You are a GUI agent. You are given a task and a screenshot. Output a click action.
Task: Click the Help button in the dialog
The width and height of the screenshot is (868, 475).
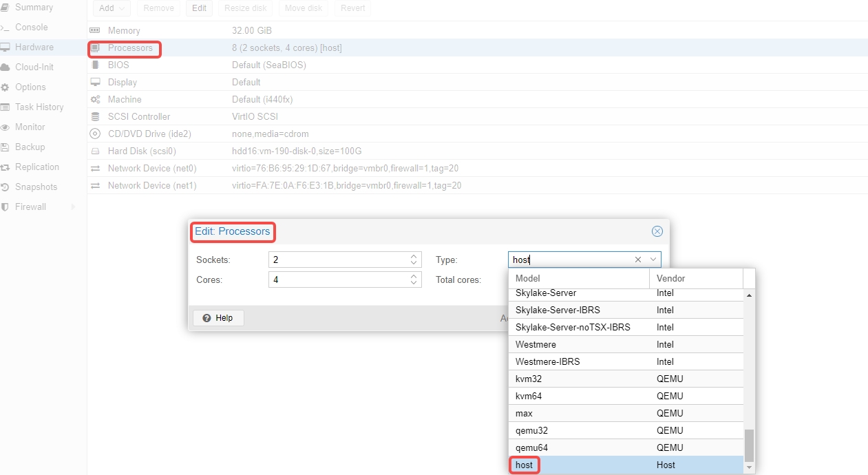point(218,317)
